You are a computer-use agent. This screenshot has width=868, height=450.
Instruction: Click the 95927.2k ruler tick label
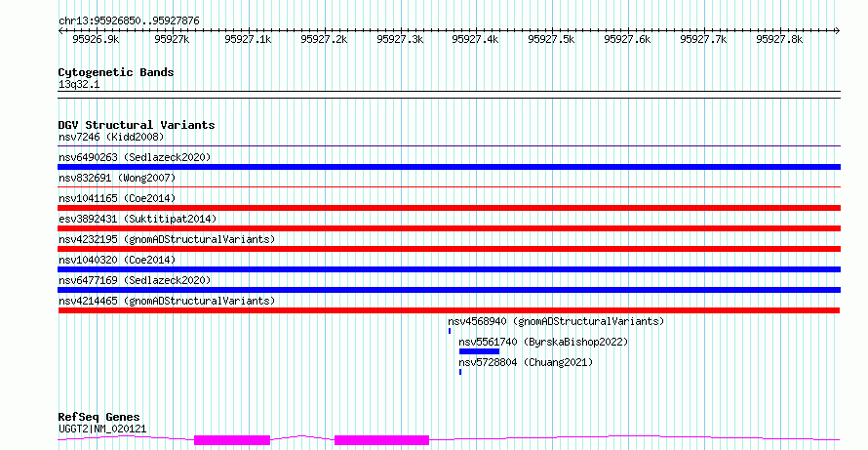coord(324,39)
